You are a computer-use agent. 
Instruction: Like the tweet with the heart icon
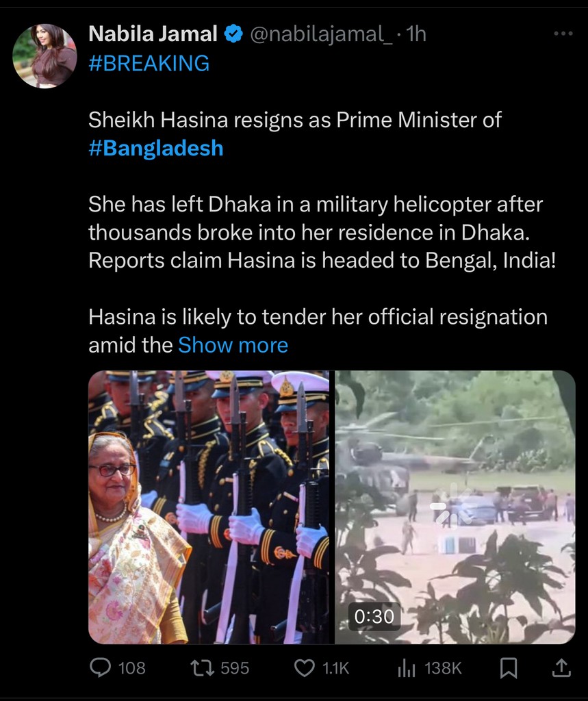point(305,668)
